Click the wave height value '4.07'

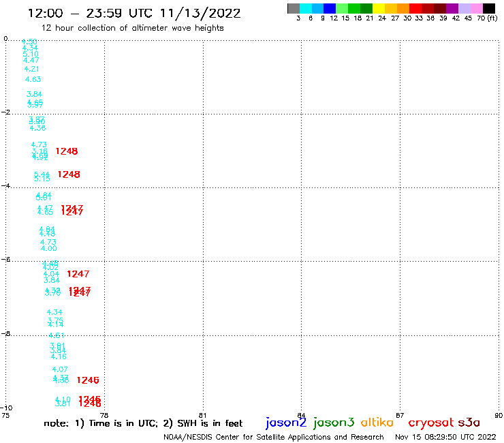click(60, 369)
